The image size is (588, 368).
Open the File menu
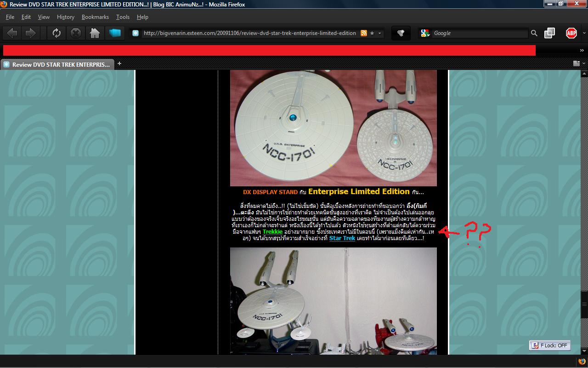pos(10,17)
